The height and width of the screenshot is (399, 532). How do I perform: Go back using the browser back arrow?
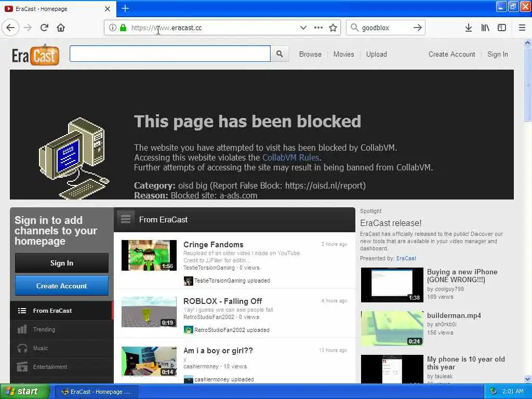click(x=10, y=28)
